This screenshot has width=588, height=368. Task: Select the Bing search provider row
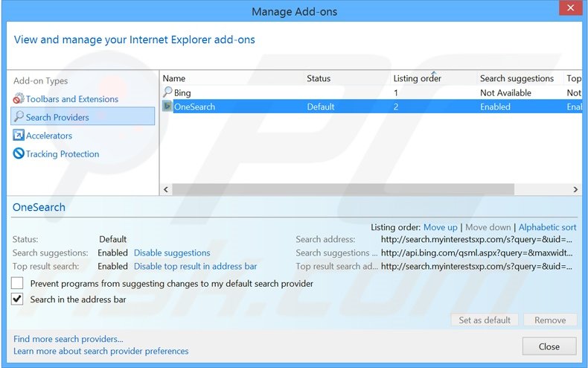pyautogui.click(x=371, y=92)
